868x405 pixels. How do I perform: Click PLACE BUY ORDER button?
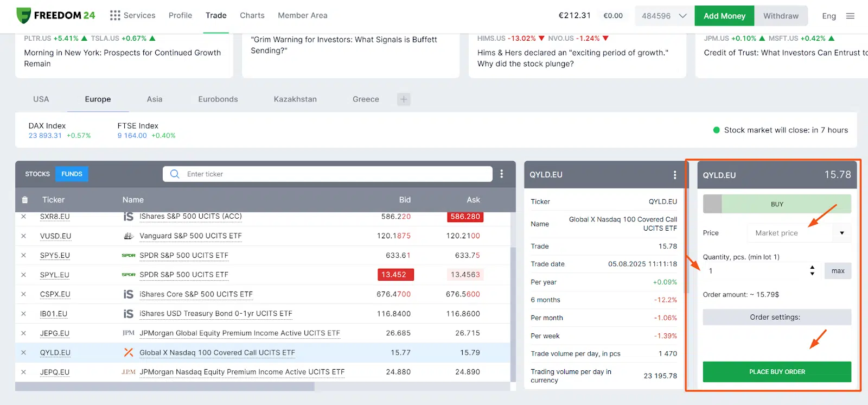point(777,372)
